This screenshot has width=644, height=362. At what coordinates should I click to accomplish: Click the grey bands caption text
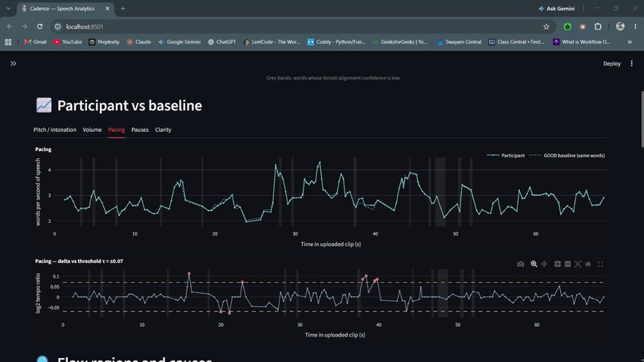[333, 78]
